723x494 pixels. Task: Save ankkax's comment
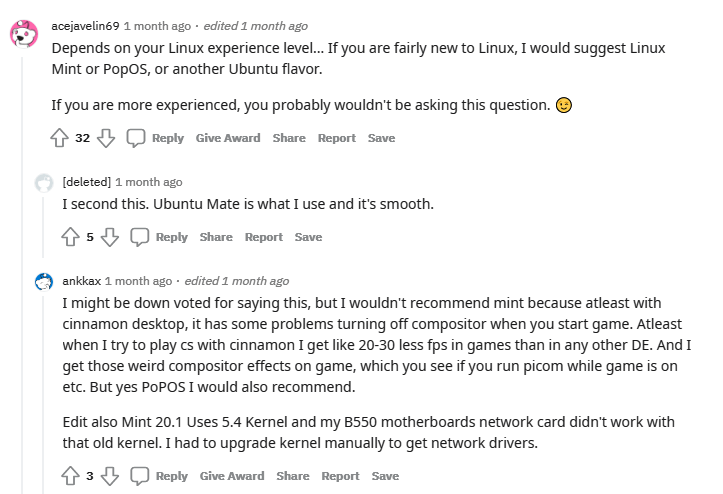click(x=385, y=476)
